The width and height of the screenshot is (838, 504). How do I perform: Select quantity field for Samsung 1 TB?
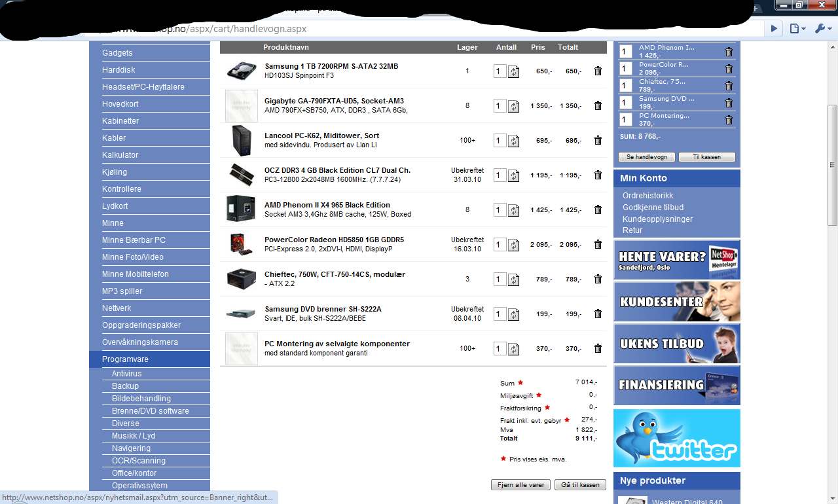coord(500,71)
